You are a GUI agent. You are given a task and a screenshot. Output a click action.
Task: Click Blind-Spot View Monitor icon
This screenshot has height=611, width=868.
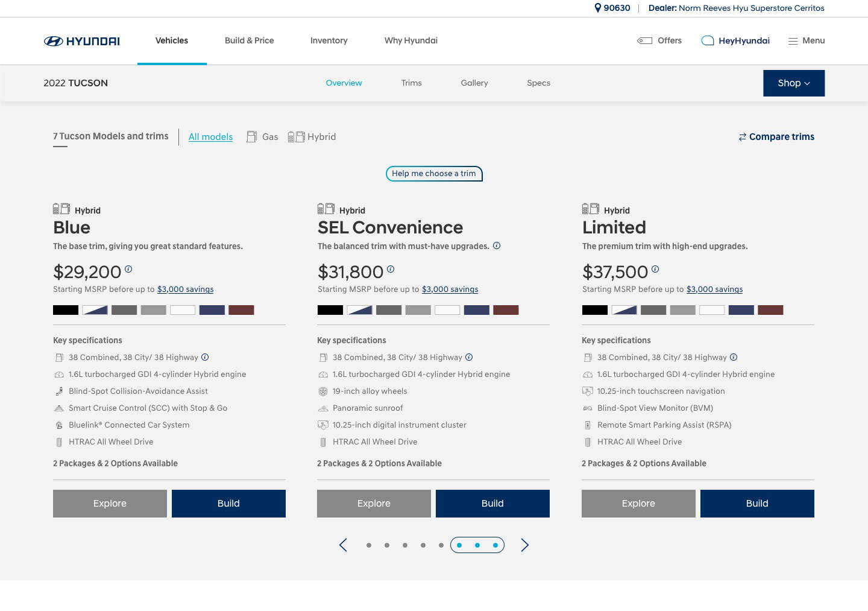point(588,408)
